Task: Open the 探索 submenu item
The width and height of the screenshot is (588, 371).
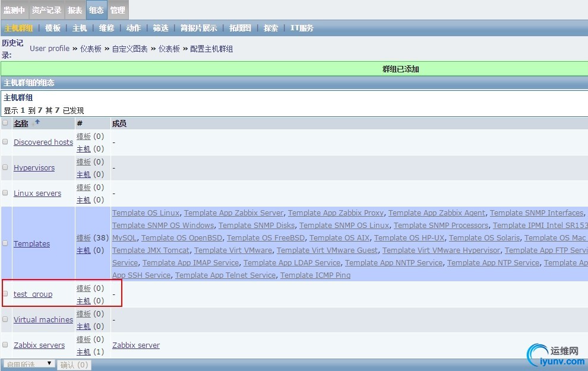Action: click(x=271, y=28)
